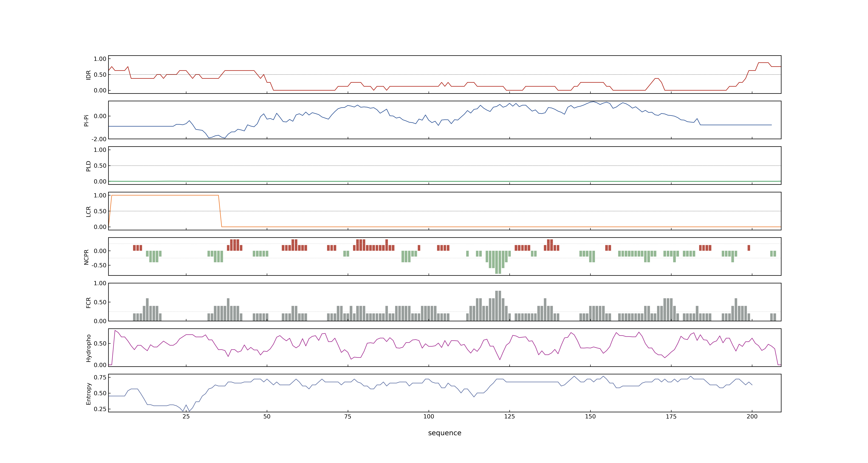Click the FCR axis label
Image resolution: width=868 pixels, height=463 pixels.
point(88,303)
